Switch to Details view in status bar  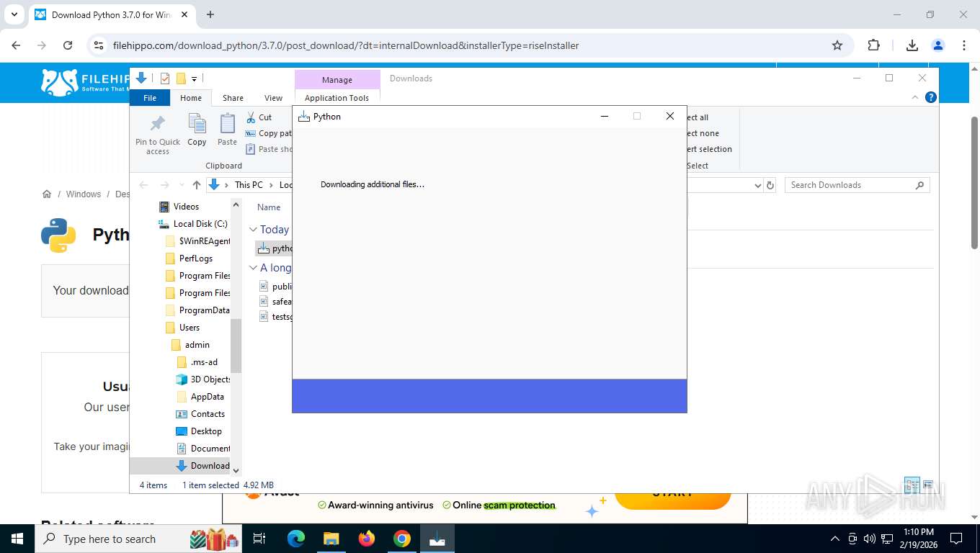pyautogui.click(x=912, y=485)
